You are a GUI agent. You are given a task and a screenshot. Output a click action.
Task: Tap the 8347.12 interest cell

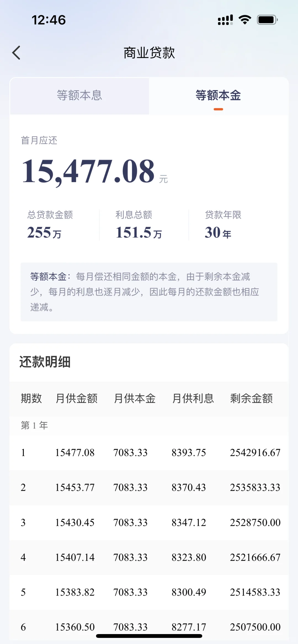[x=189, y=522]
